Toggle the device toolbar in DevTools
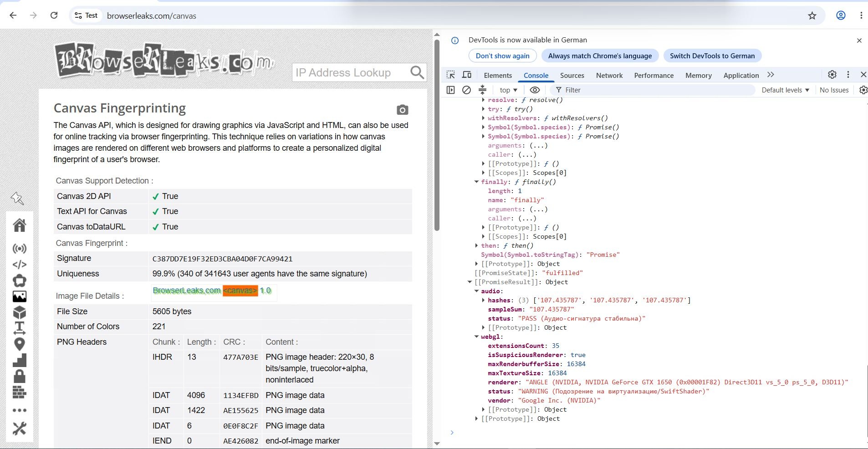 point(467,75)
